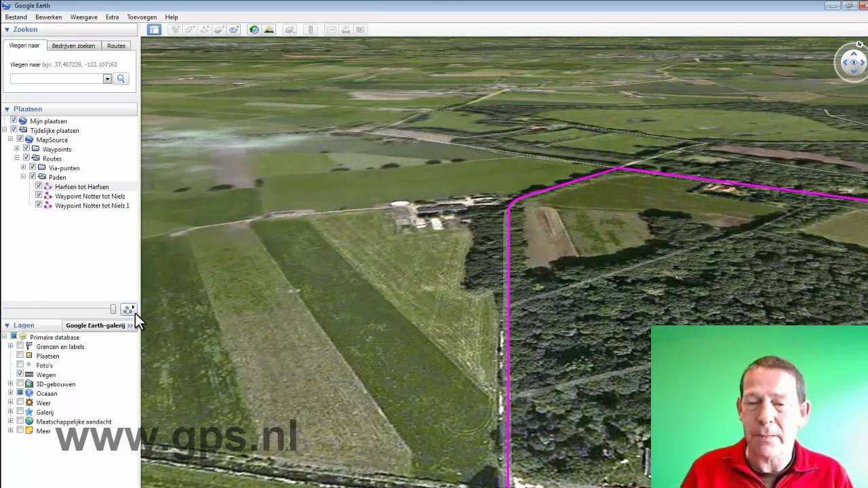Open the Vliegen naar search history dropdown
Image resolution: width=868 pixels, height=488 pixels.
[107, 79]
